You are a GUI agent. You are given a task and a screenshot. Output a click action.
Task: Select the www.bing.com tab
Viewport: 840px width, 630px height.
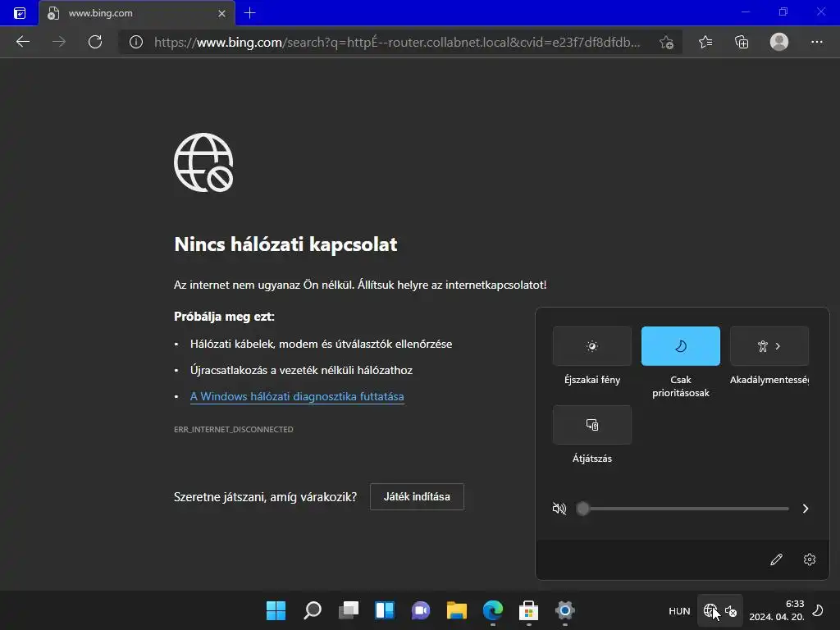(137, 13)
